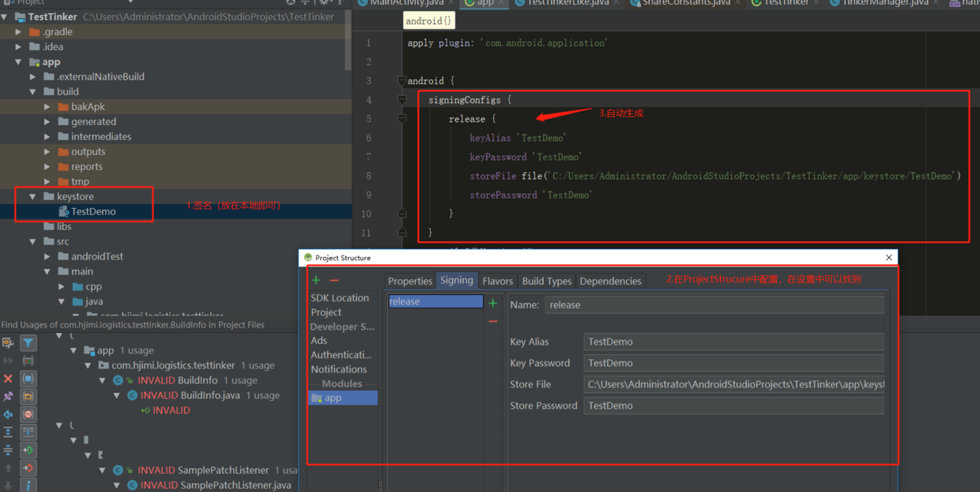The width and height of the screenshot is (980, 492).
Task: Expand the androidTest folder
Action: coord(47,256)
